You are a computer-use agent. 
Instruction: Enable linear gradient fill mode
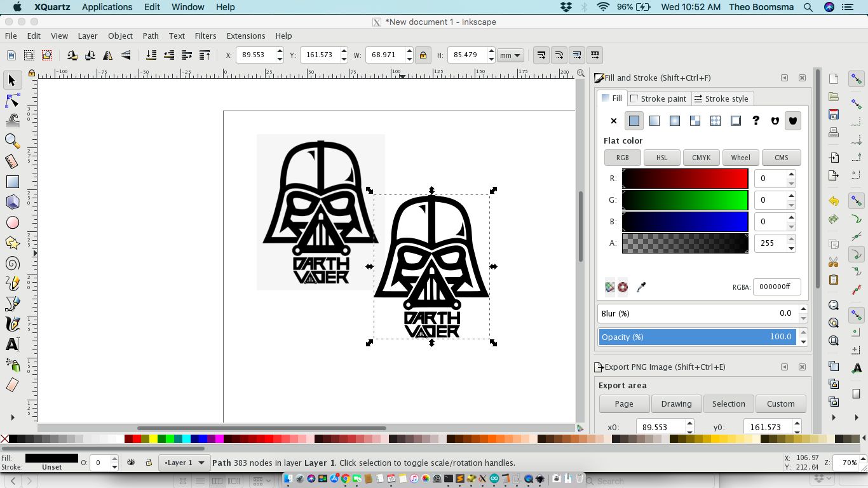point(654,121)
